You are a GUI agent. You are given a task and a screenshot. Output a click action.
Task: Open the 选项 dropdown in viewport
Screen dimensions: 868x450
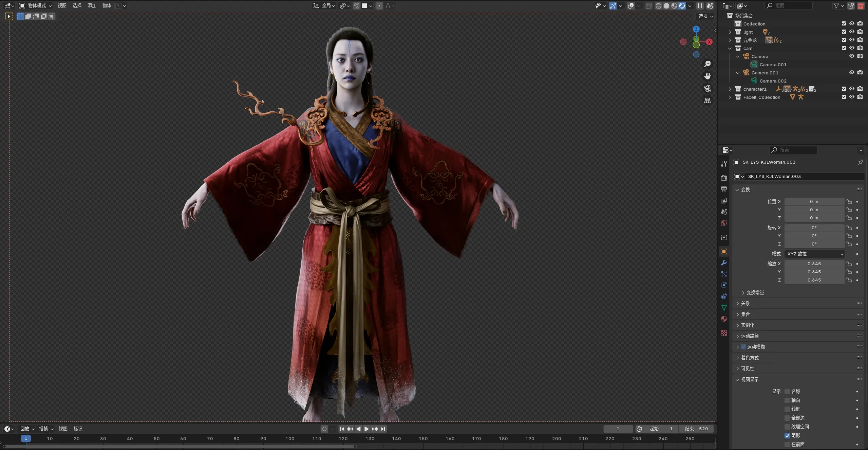[706, 16]
